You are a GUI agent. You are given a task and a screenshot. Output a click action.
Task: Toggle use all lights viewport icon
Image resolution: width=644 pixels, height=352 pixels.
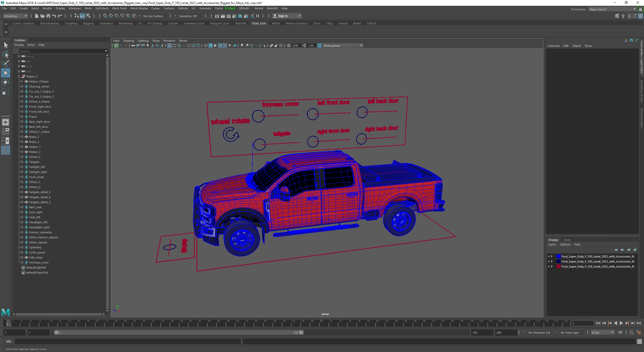click(230, 46)
